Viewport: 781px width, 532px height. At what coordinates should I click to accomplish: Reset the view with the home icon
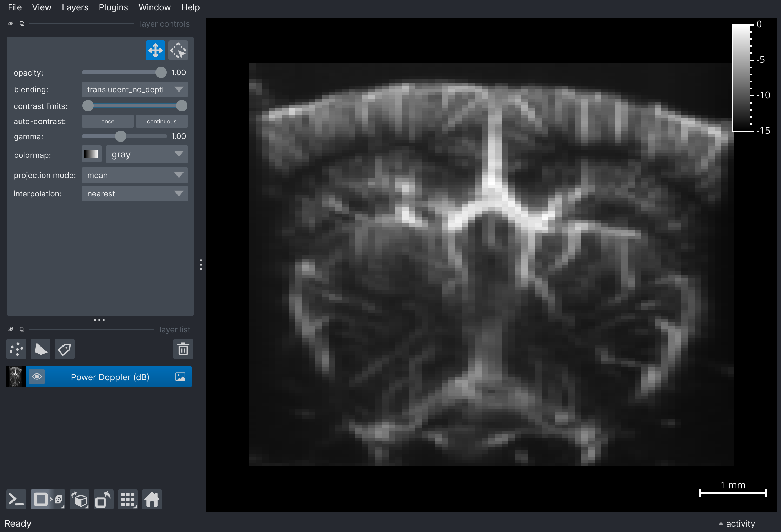[x=152, y=499]
